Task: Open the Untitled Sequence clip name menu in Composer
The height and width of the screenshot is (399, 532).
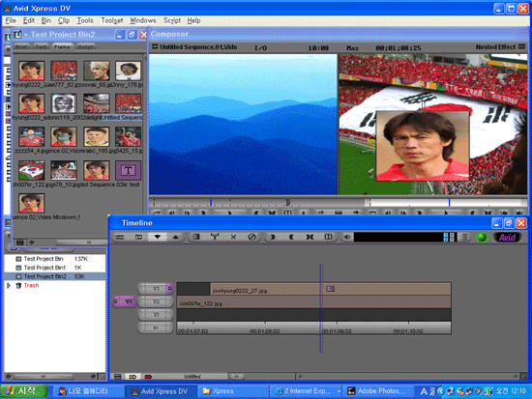Action: click(x=198, y=47)
